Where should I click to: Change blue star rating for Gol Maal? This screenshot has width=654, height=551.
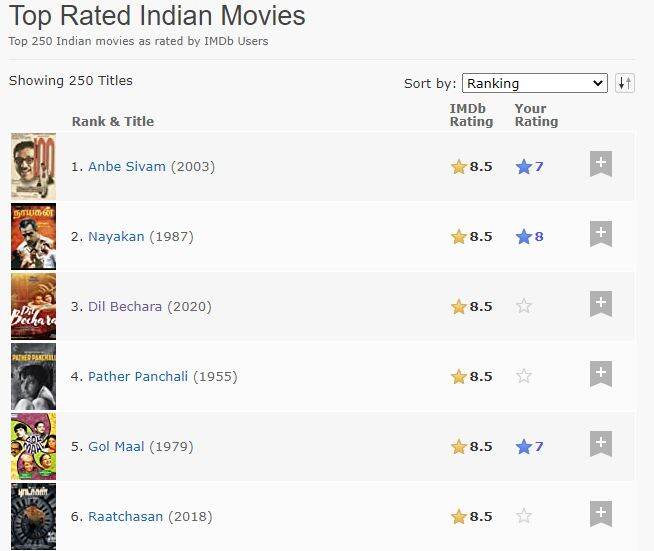coord(529,446)
